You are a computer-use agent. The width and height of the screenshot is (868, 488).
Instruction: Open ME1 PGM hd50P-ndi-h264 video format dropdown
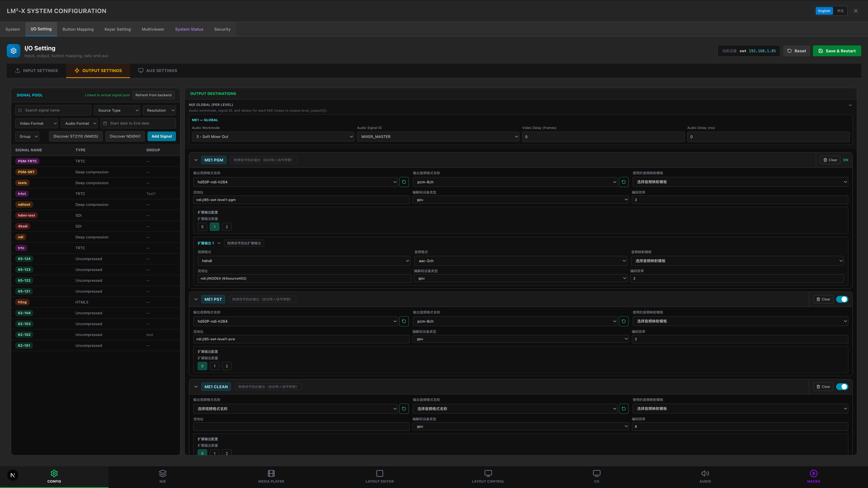[295, 182]
